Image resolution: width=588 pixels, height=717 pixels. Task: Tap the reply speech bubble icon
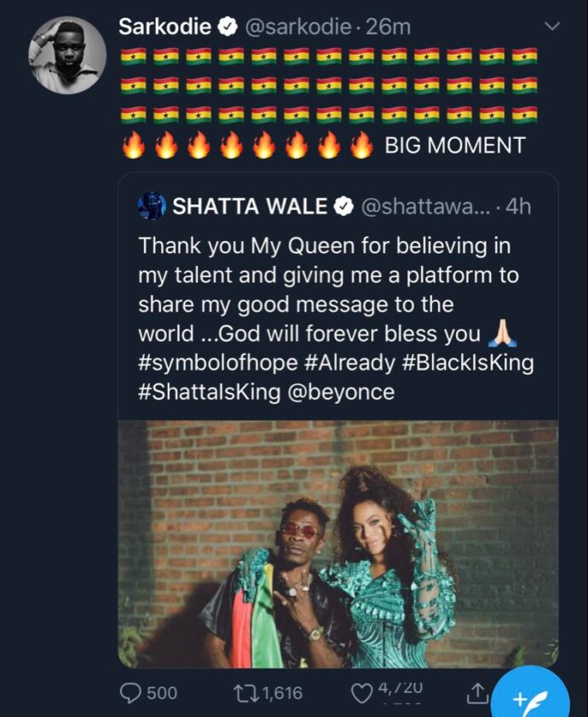point(130,692)
